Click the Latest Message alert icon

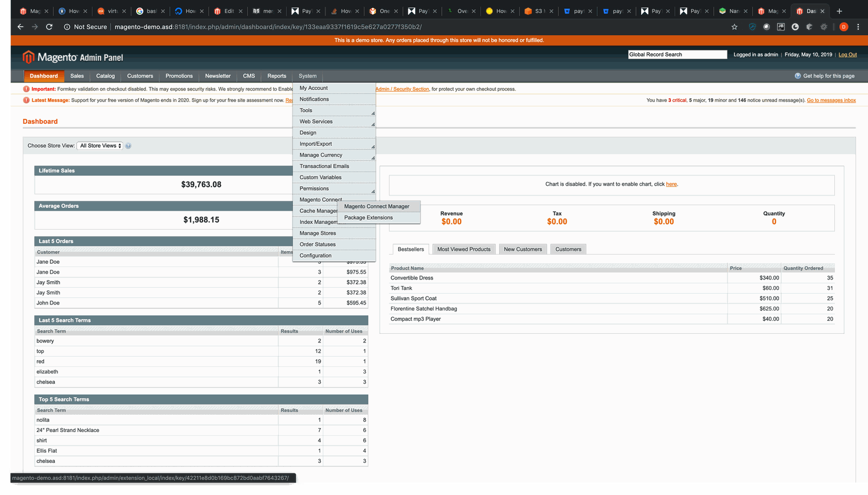click(x=26, y=100)
